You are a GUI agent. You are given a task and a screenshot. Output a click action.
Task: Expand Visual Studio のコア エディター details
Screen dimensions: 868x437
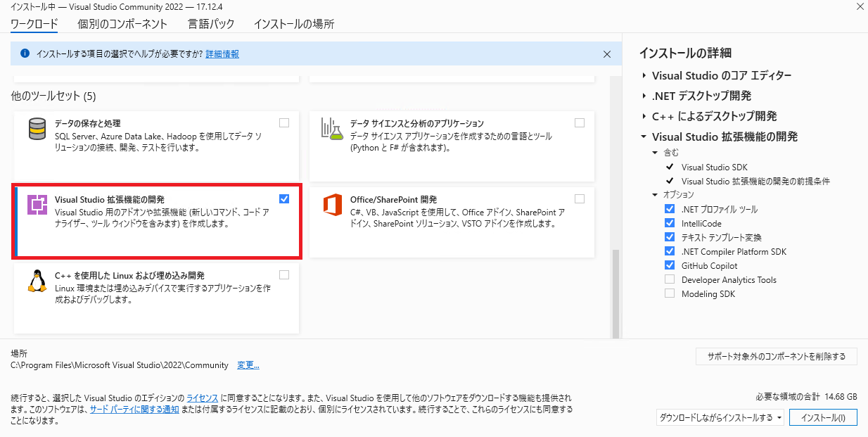pos(644,76)
